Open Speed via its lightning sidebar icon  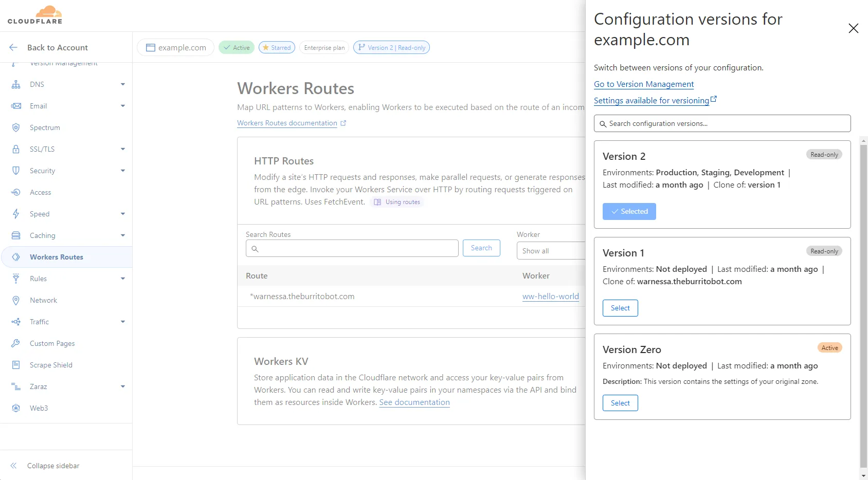click(16, 214)
